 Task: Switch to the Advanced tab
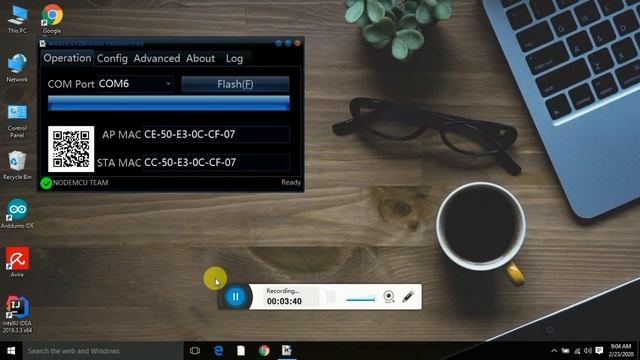click(x=157, y=58)
